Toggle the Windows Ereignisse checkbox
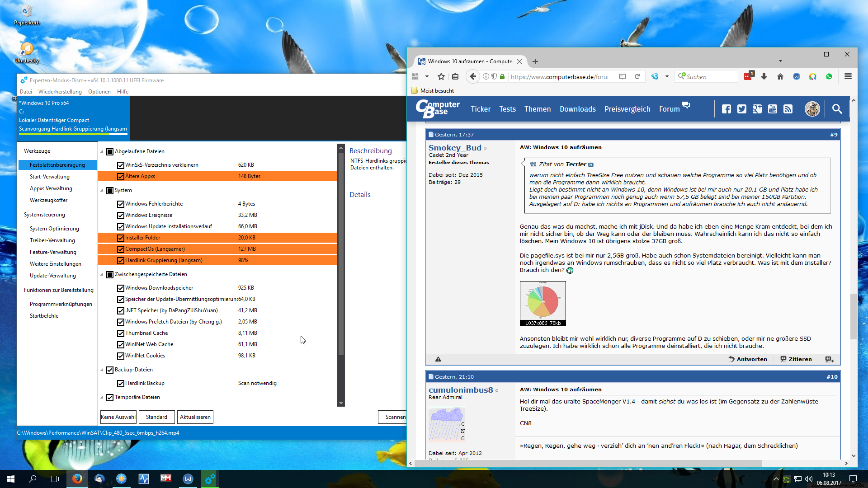The image size is (868, 488). coord(121,216)
